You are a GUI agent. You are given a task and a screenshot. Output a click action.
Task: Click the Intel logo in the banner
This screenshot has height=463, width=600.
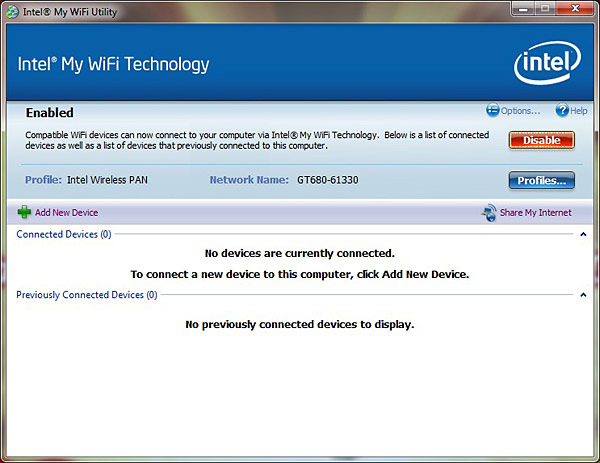(x=544, y=65)
